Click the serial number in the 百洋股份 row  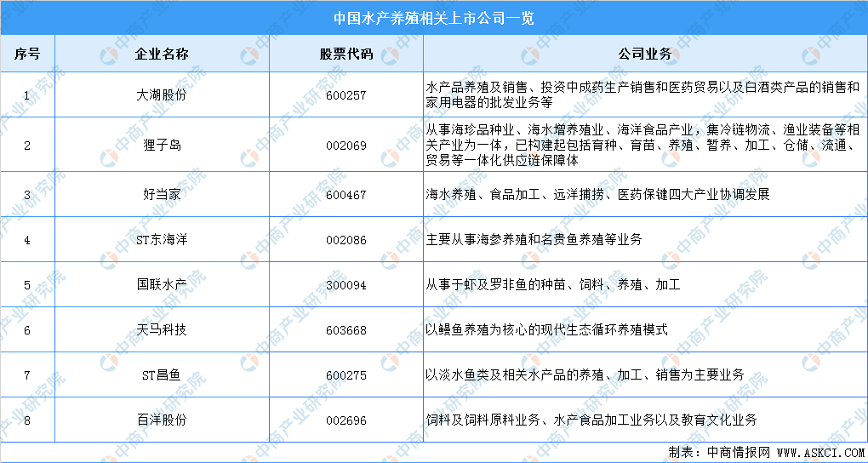coord(27,420)
